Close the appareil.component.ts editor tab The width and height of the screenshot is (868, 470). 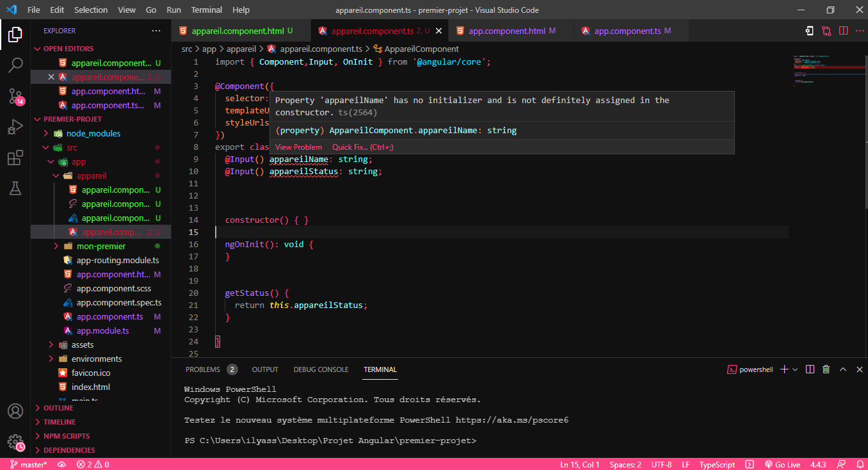[x=438, y=31]
